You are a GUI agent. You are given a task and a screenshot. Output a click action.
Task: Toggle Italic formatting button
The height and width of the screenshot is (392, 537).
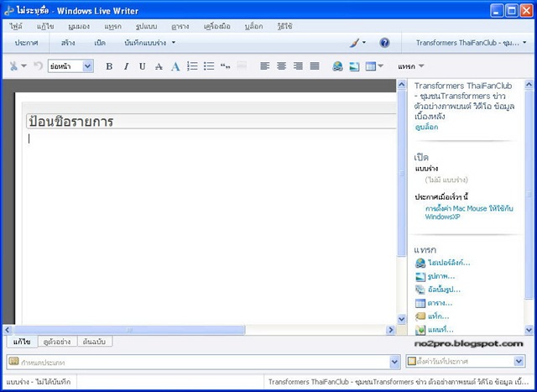point(126,66)
